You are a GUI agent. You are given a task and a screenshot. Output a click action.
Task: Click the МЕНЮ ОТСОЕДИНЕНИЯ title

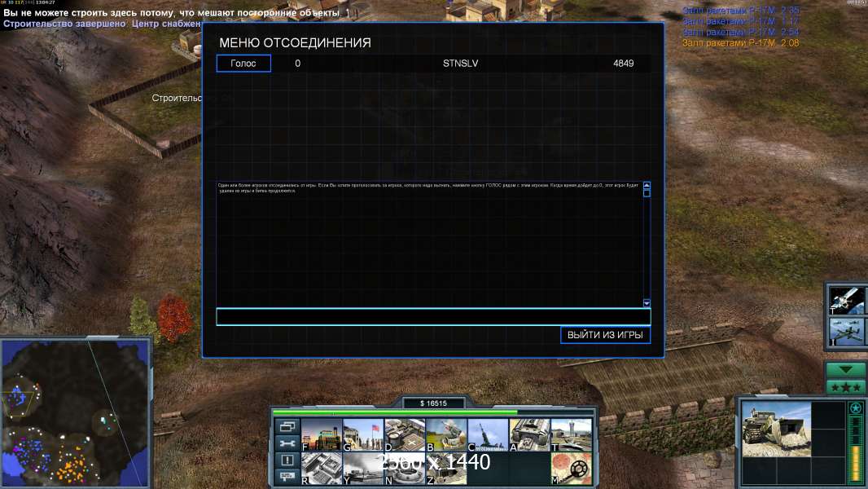click(x=295, y=42)
